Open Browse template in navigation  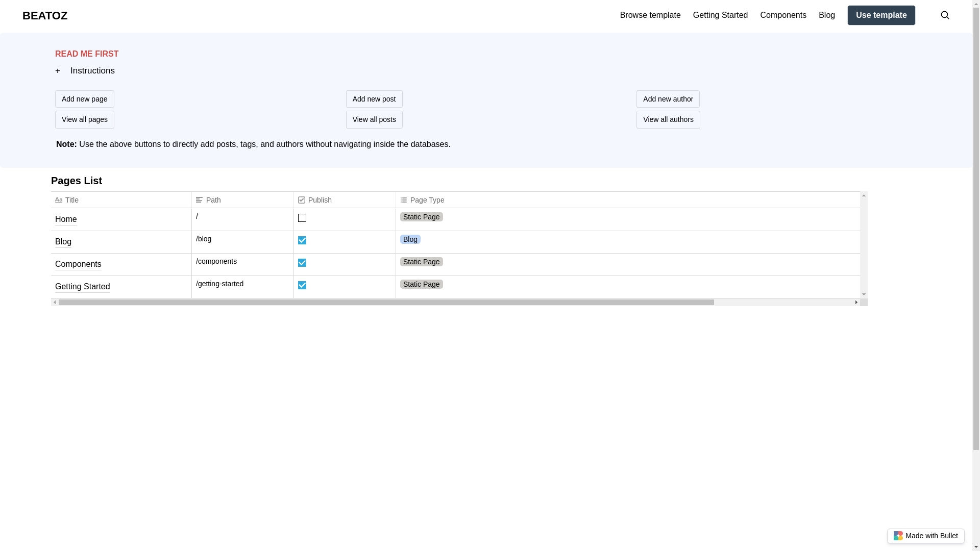pos(650,15)
